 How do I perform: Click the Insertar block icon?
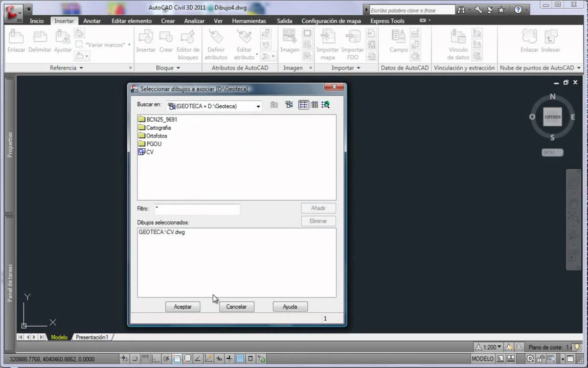[146, 41]
